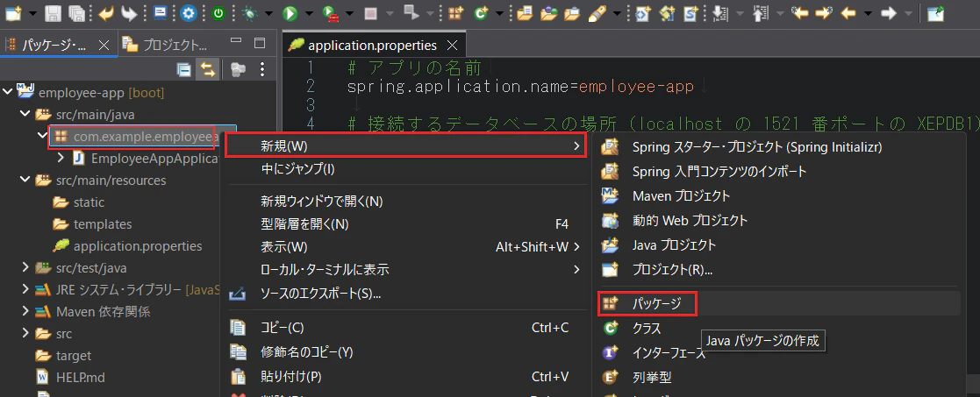Choose Maven プロジェクト in New submenu

coord(779,195)
